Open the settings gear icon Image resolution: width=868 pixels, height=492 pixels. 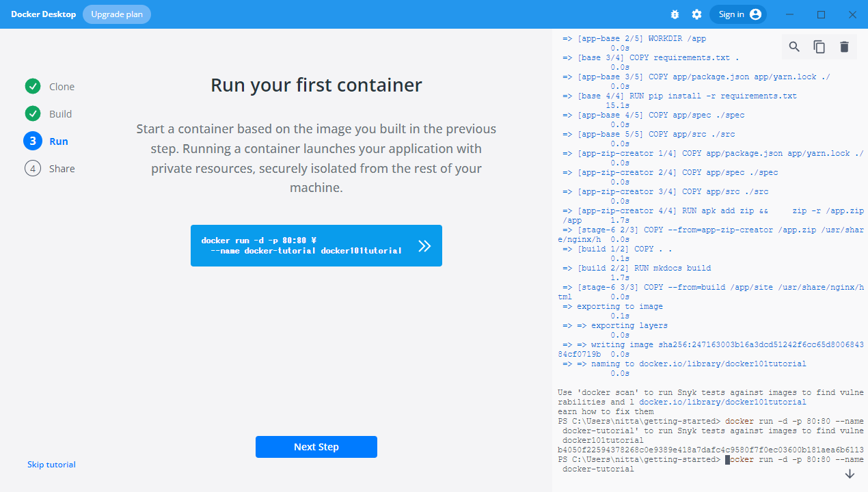(696, 14)
